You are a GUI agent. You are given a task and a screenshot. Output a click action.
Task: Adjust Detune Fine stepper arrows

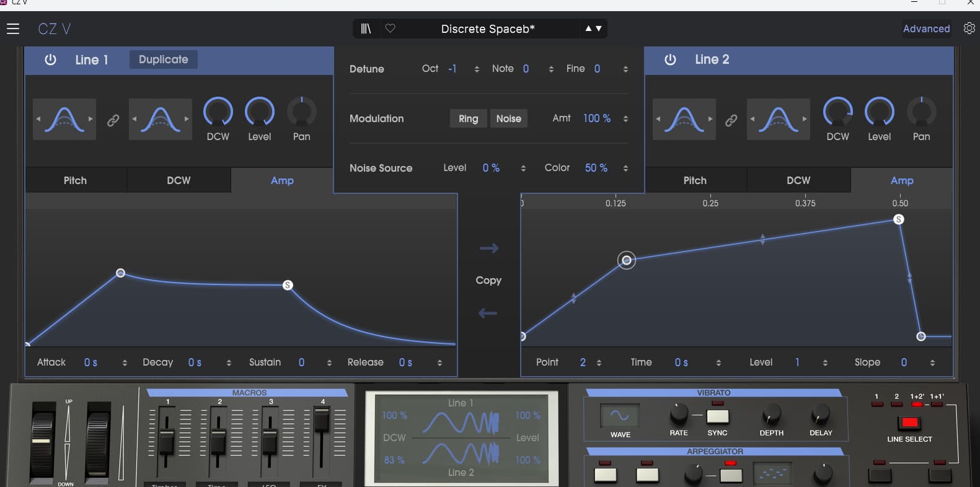625,69
